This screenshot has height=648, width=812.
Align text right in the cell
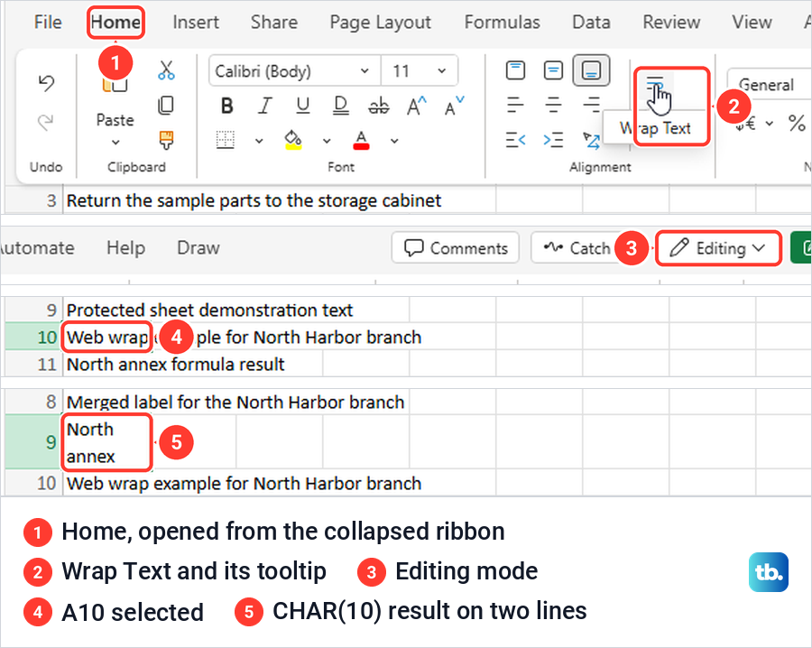click(591, 106)
